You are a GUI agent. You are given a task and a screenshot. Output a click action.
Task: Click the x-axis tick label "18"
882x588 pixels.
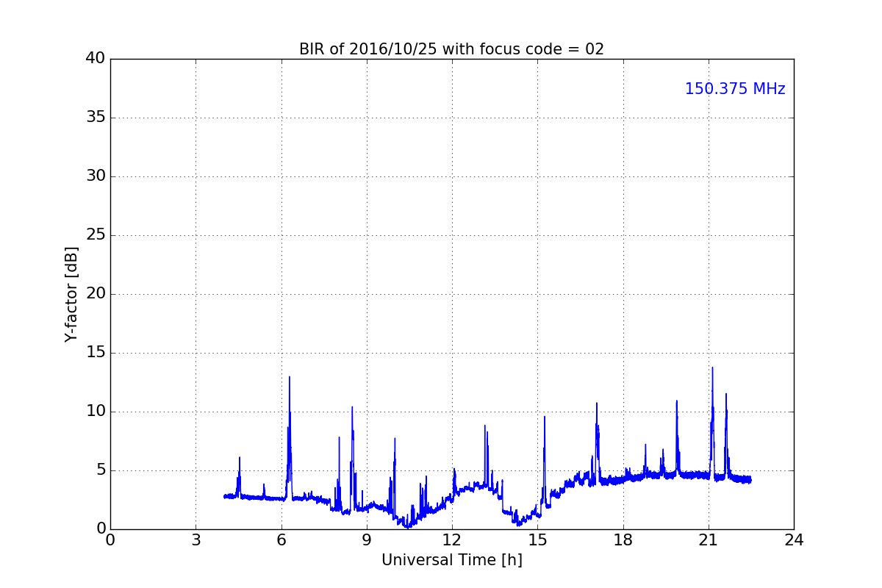coord(623,540)
